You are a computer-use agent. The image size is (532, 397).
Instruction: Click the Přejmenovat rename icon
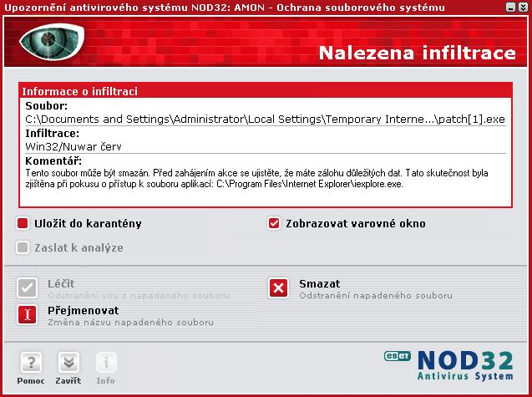pos(27,315)
